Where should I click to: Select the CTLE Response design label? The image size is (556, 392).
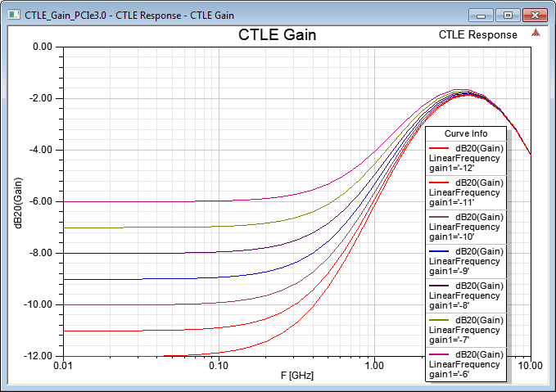[477, 34]
